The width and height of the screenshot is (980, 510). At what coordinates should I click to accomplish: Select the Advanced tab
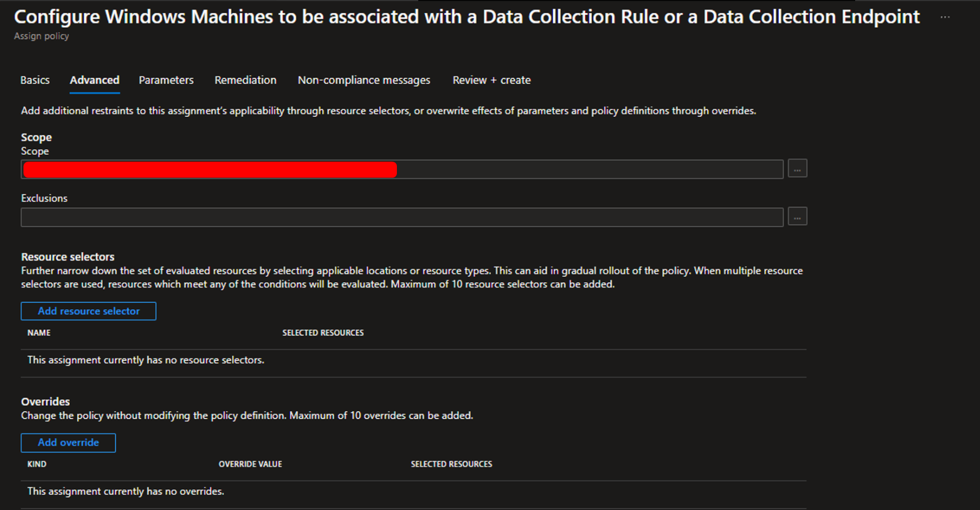coord(94,80)
